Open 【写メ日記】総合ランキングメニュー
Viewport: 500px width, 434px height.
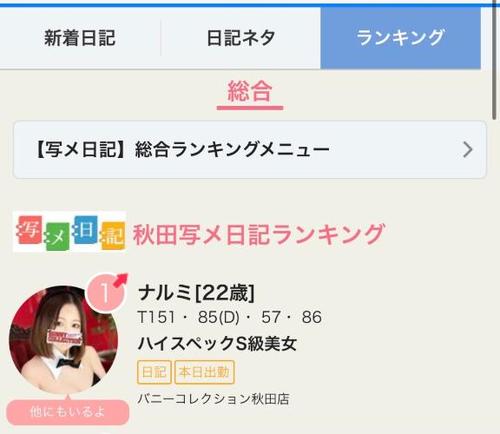click(x=250, y=150)
